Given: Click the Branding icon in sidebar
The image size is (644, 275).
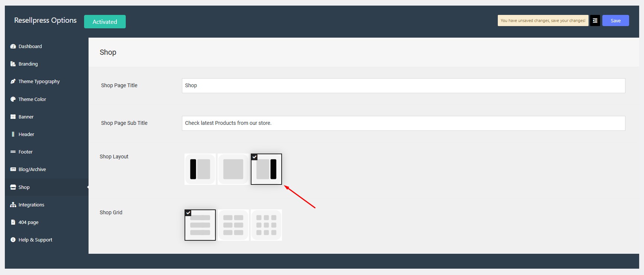Looking at the screenshot, I should pos(13,64).
